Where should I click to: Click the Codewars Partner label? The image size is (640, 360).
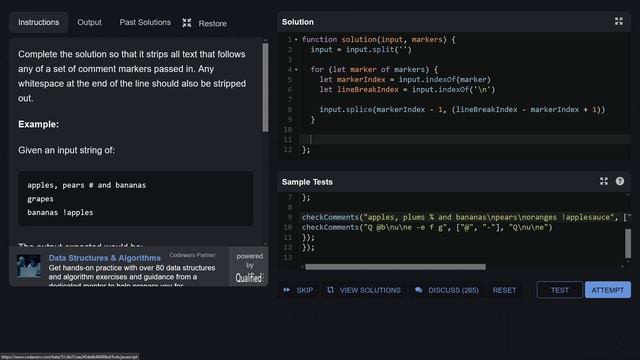pyautogui.click(x=192, y=255)
